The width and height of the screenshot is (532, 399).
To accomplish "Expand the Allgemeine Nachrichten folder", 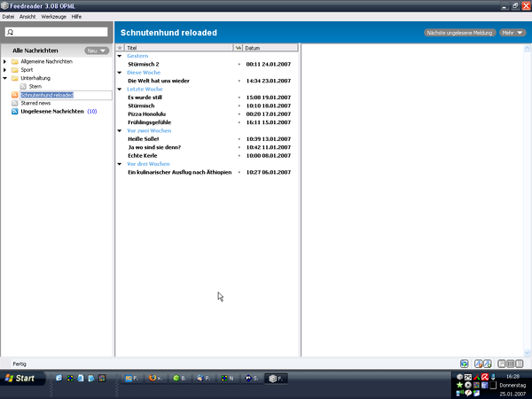I will coord(4,61).
